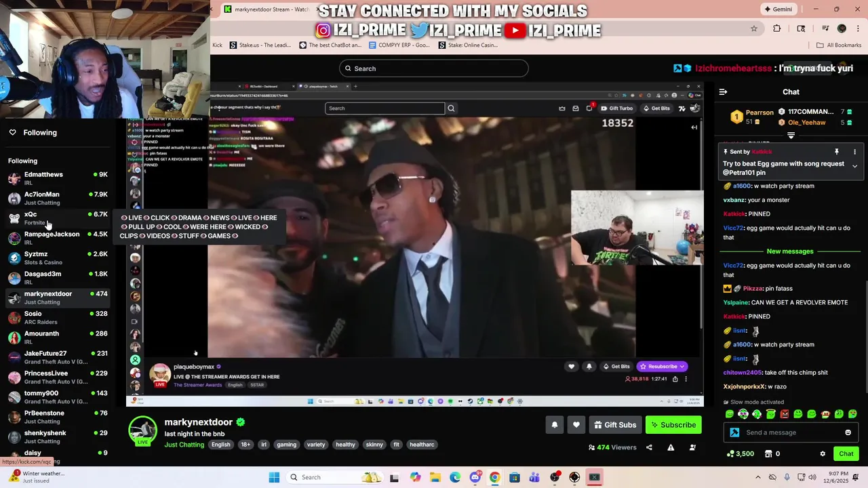Click the New messages indicator in chat
Screen dimensions: 868x488
(x=790, y=251)
